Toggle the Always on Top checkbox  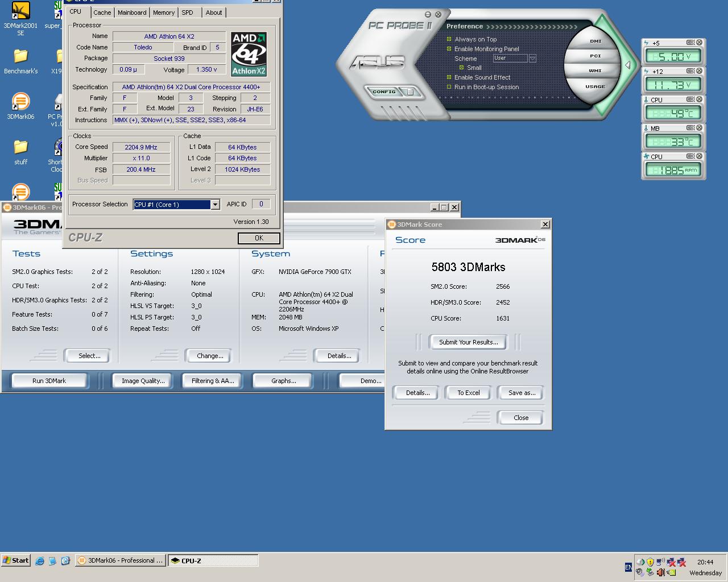coord(449,39)
